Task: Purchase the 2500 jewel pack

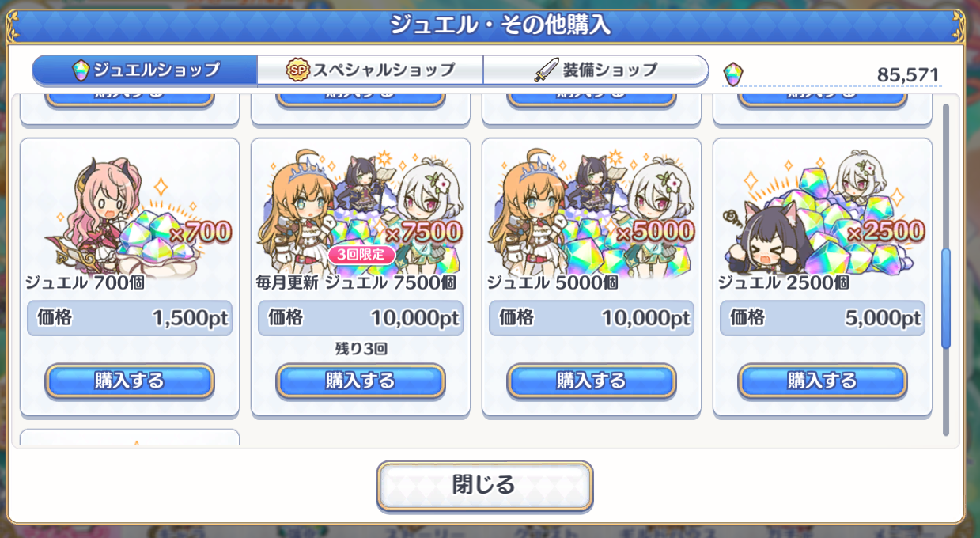Action: click(x=822, y=381)
